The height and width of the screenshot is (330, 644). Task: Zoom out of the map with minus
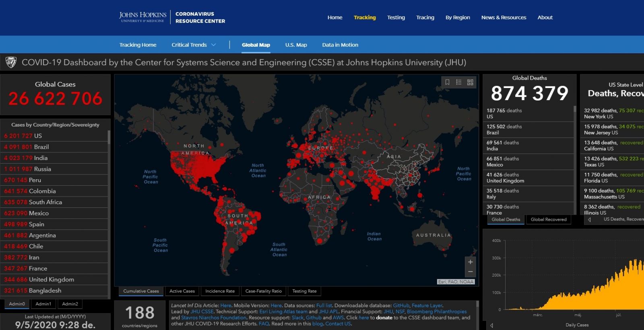[470, 272]
